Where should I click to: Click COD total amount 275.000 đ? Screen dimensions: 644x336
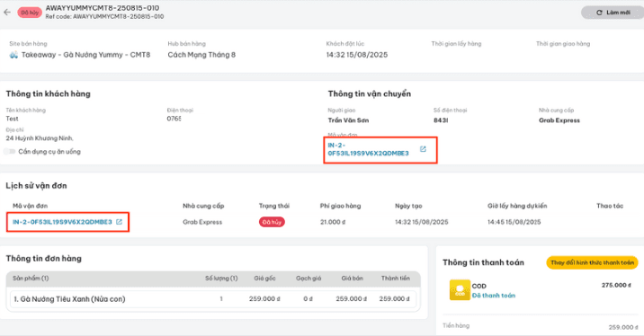(x=616, y=285)
